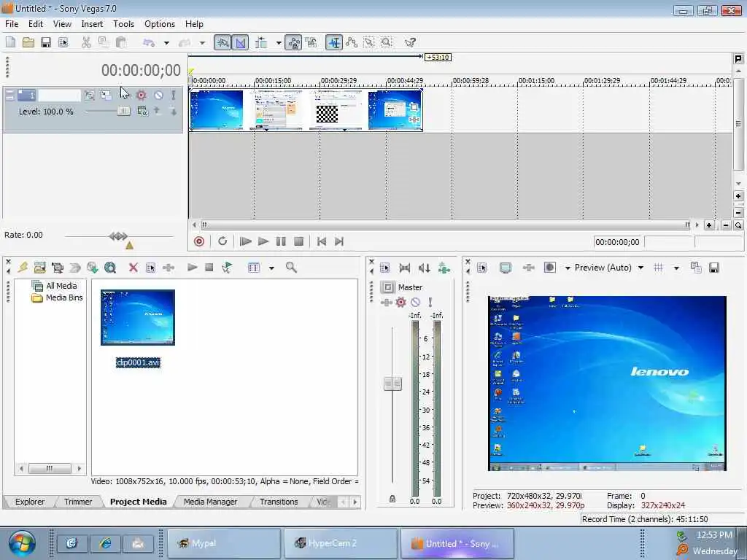Image resolution: width=747 pixels, height=560 pixels.
Task: Select the Zoom Edit tool in toolbar
Action: point(387,42)
